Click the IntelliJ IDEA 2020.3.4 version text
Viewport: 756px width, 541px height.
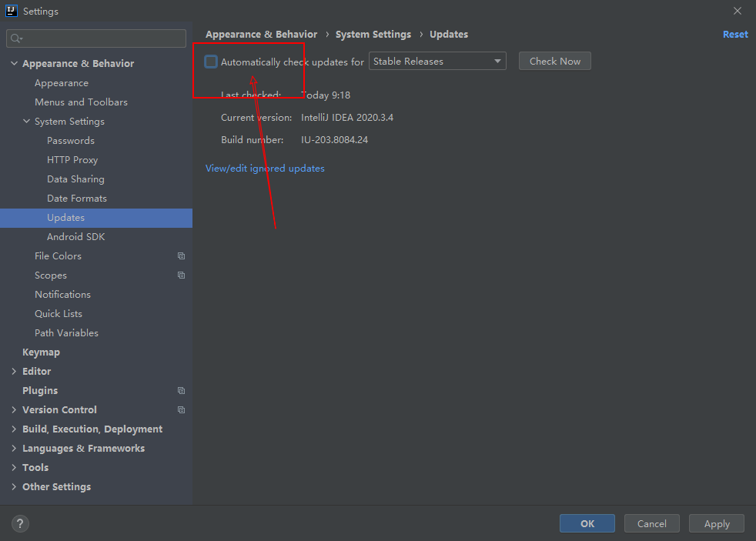[x=347, y=118]
